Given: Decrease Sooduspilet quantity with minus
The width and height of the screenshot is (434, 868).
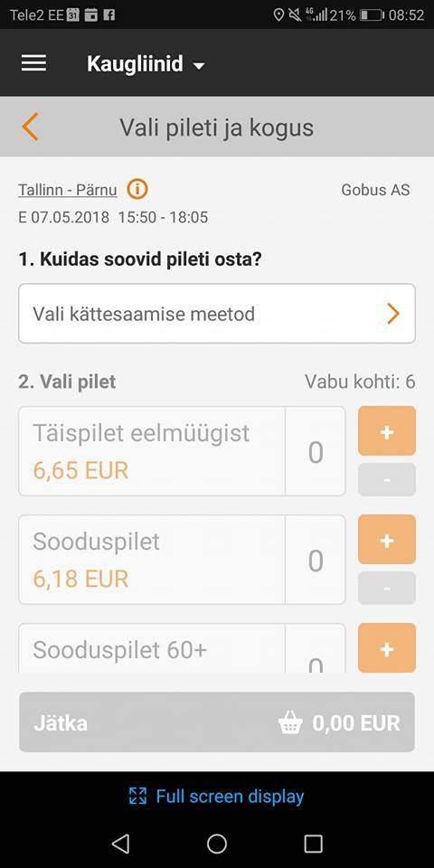Looking at the screenshot, I should (387, 588).
